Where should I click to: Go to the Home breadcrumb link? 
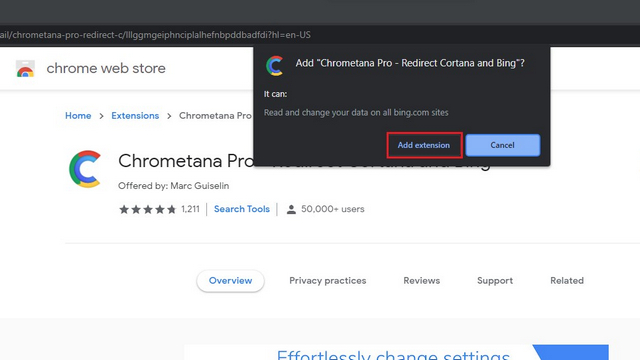(78, 116)
